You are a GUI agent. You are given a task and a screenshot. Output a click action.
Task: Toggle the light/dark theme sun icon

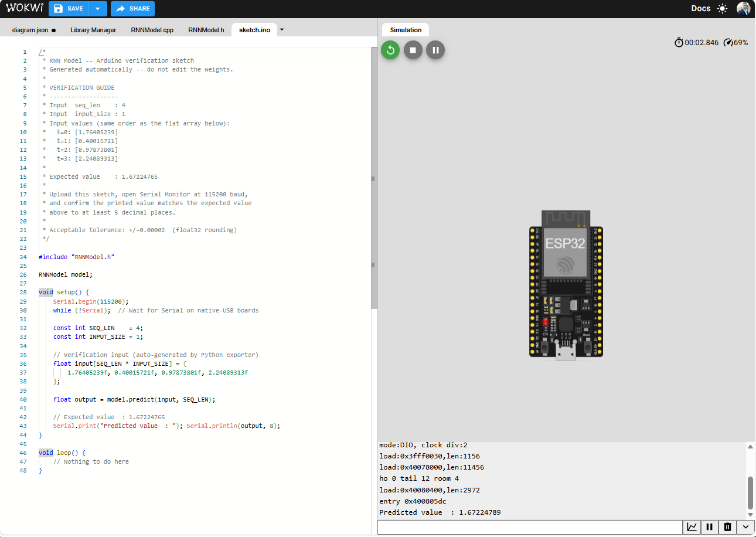point(723,9)
